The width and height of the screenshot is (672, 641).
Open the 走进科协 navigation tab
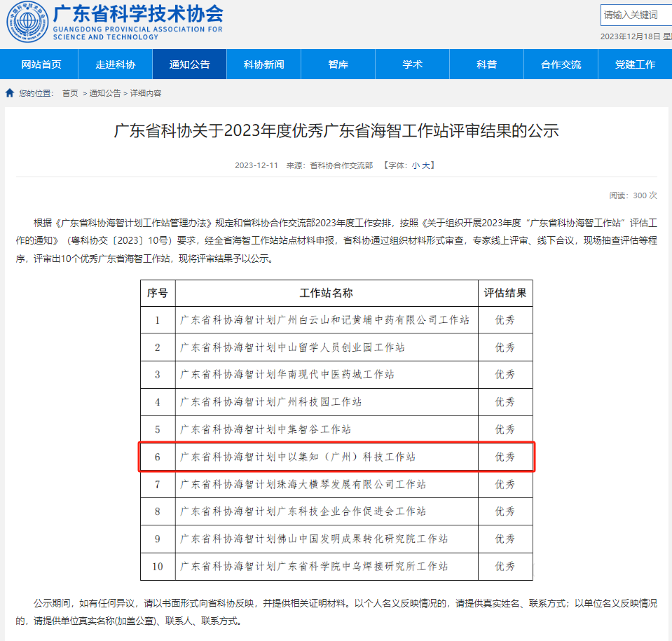coord(116,64)
